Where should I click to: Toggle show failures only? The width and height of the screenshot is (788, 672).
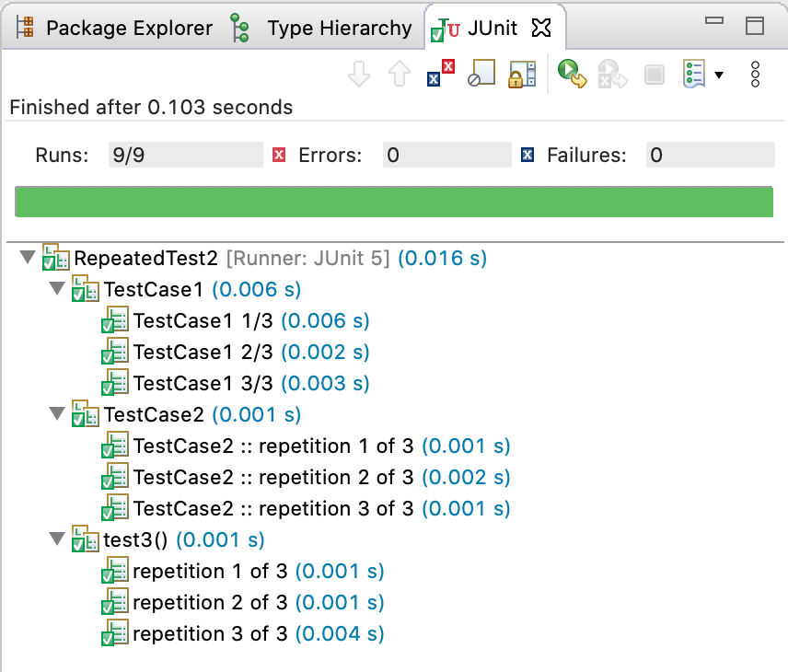point(438,74)
